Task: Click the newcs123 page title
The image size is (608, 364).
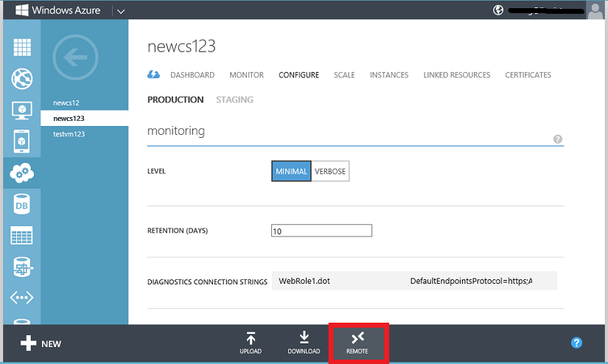Action: [x=181, y=46]
